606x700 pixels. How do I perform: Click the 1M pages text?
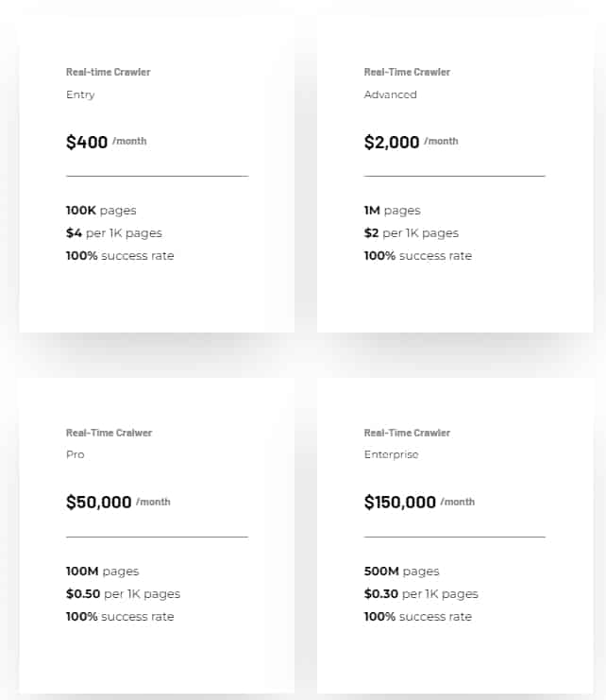(x=392, y=211)
